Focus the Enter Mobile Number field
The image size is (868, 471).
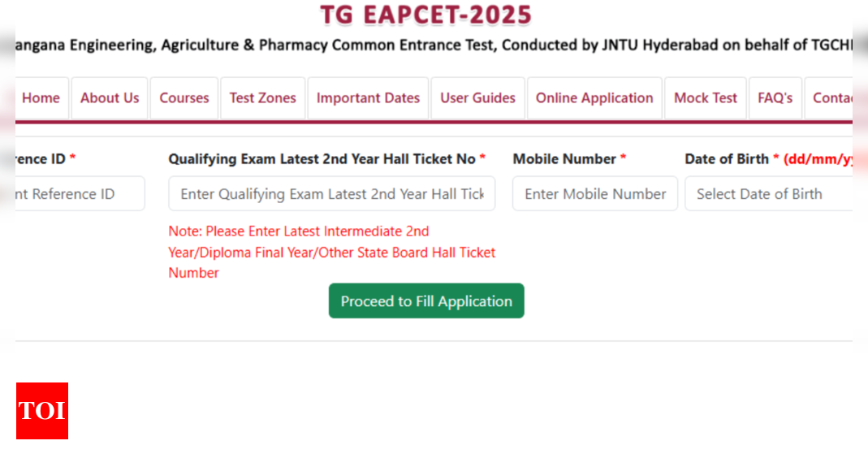595,194
